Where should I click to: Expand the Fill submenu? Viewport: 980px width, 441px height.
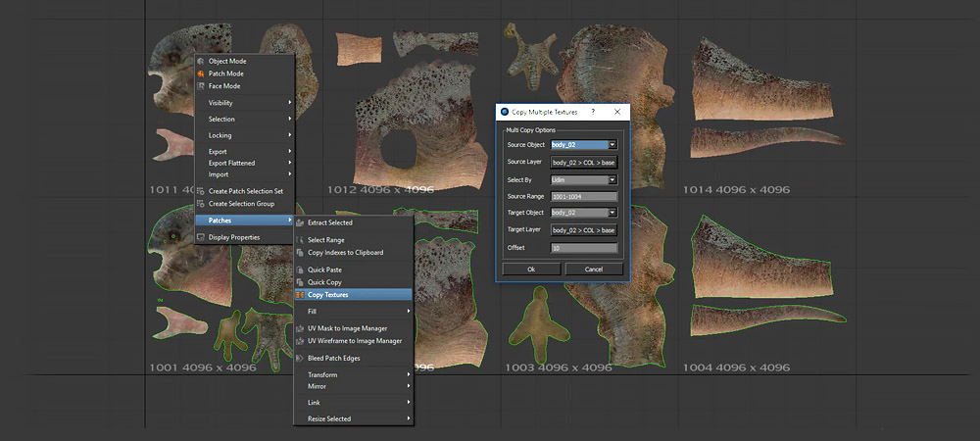coord(353,311)
